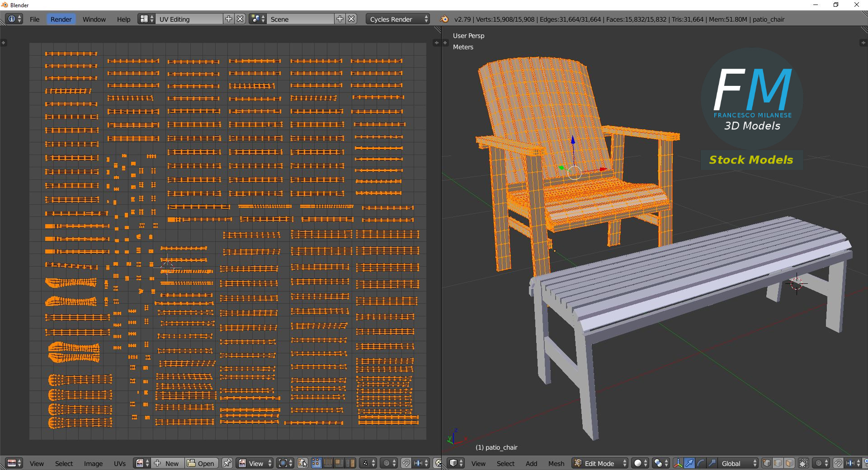Open the UV editor type selector

(x=14, y=463)
